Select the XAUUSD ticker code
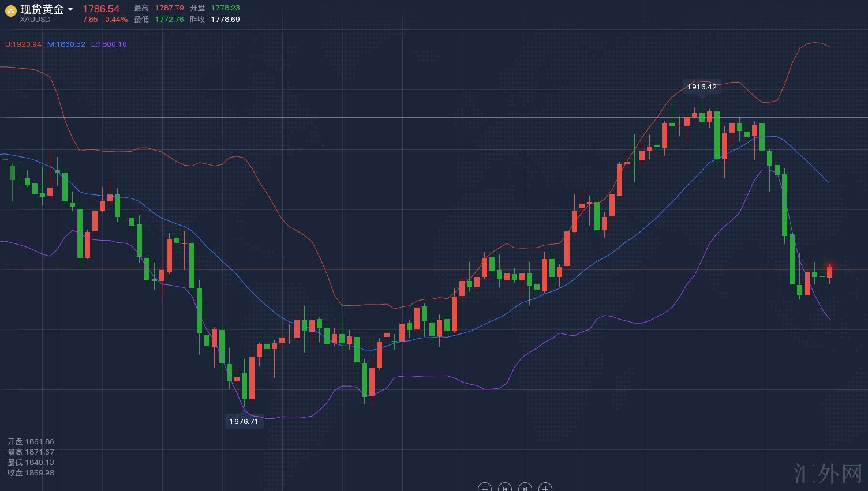 [x=35, y=20]
